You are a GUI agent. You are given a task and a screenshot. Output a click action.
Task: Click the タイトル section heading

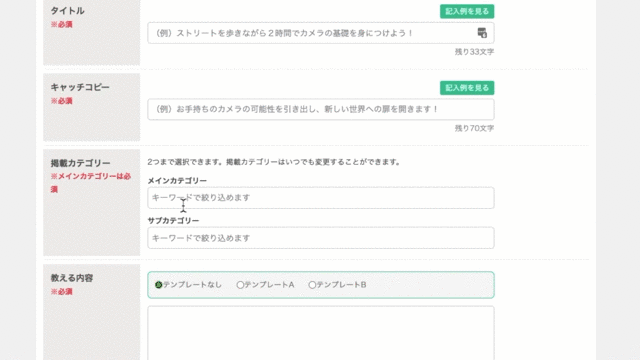pyautogui.click(x=67, y=11)
